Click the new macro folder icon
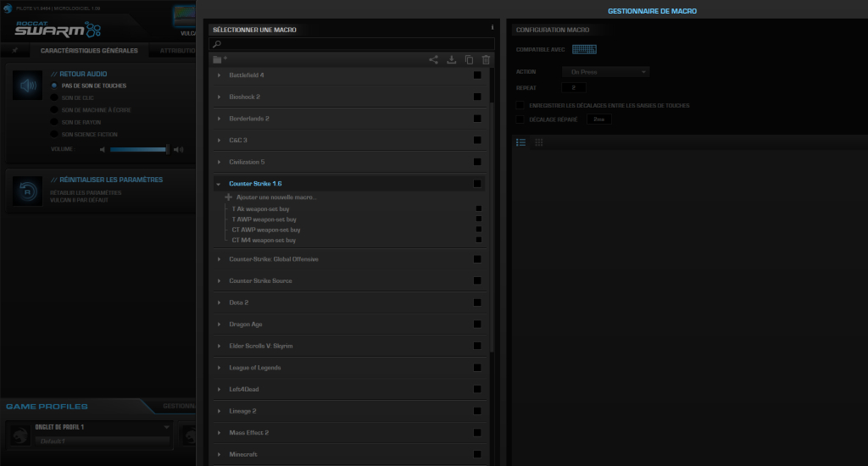Image resolution: width=868 pixels, height=466 pixels. tap(220, 59)
